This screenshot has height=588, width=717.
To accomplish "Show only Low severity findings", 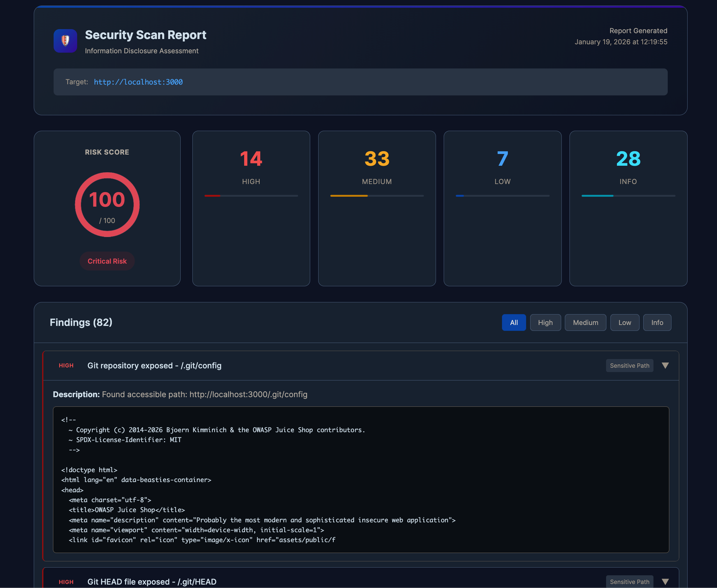I will [624, 323].
